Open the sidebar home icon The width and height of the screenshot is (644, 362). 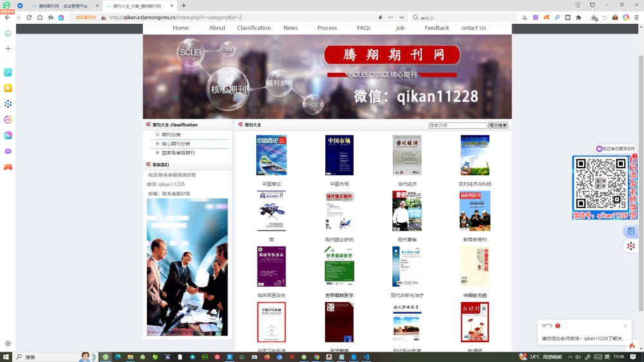click(x=8, y=33)
